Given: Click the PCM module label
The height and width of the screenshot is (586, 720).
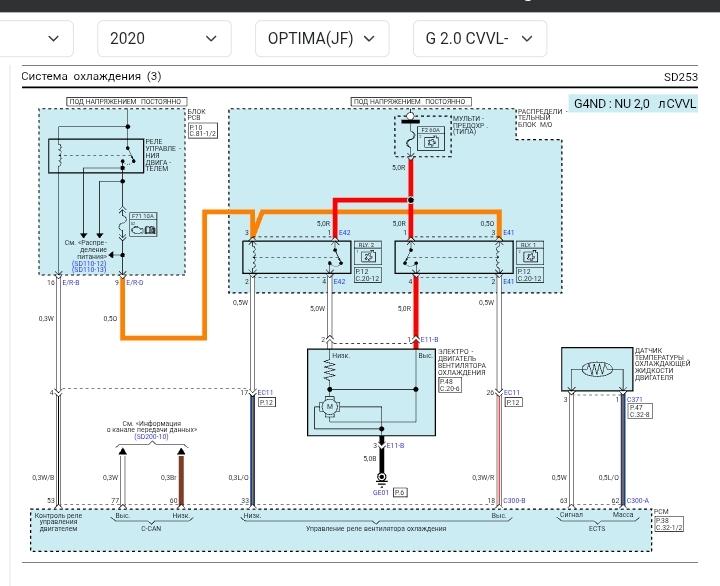Looking at the screenshot, I should 661,512.
